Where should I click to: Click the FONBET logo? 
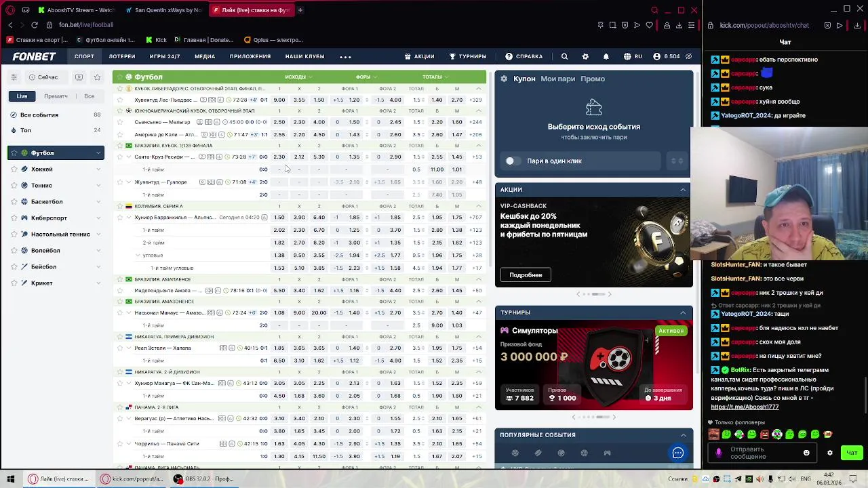(34, 56)
